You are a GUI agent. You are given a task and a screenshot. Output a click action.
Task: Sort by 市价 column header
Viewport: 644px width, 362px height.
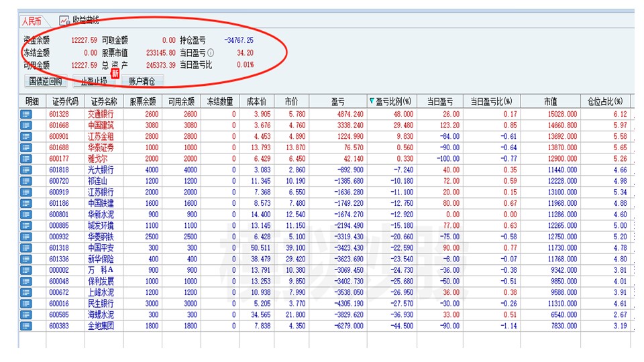coord(291,101)
